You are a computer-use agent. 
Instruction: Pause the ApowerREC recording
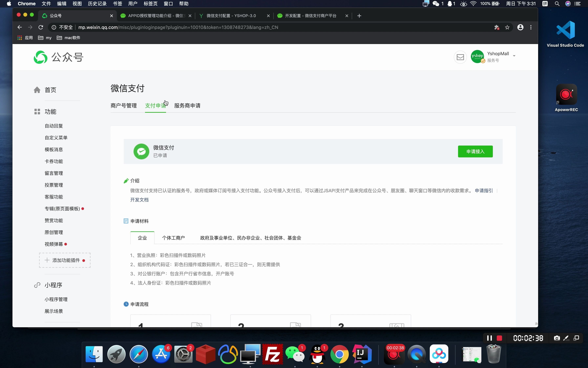[489, 338]
